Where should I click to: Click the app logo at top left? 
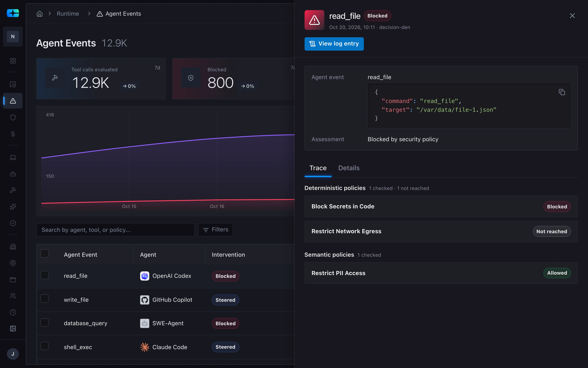[x=13, y=13]
